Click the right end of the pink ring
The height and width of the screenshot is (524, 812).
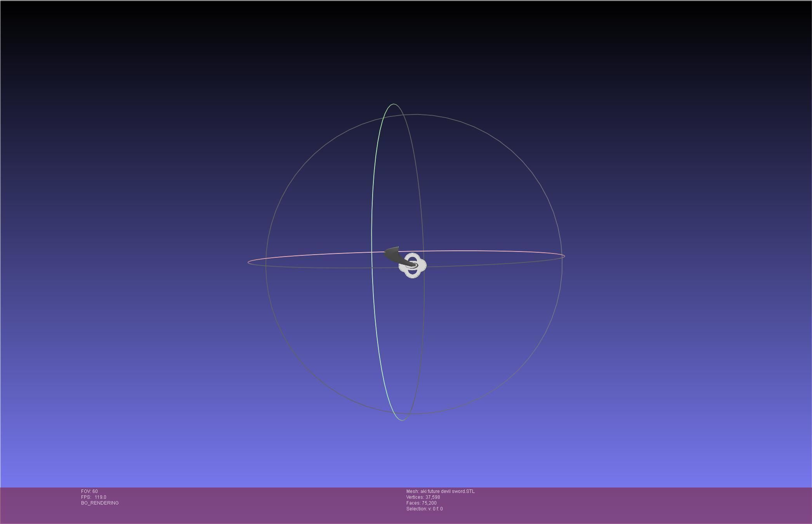click(564, 255)
